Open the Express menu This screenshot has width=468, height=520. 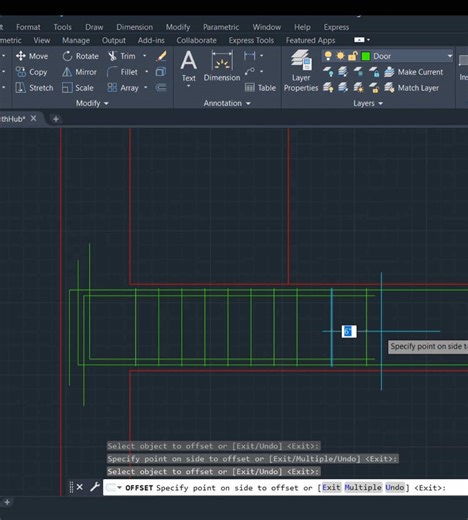point(336,27)
